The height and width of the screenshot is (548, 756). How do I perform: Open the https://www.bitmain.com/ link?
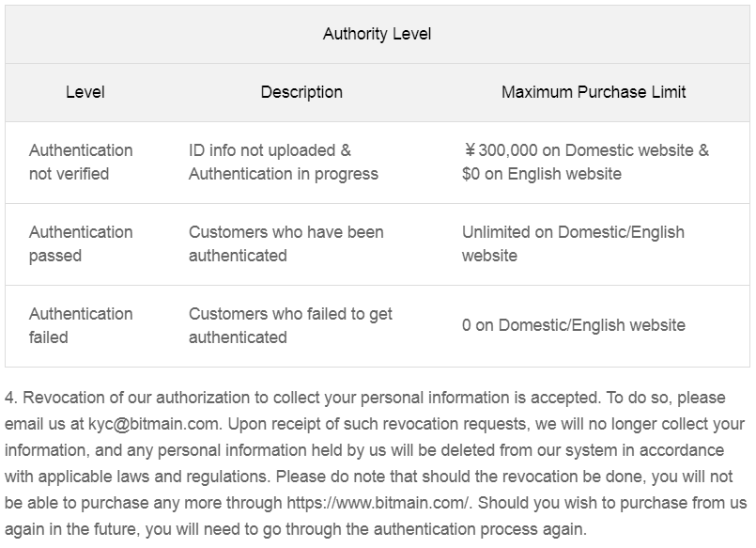click(378, 503)
